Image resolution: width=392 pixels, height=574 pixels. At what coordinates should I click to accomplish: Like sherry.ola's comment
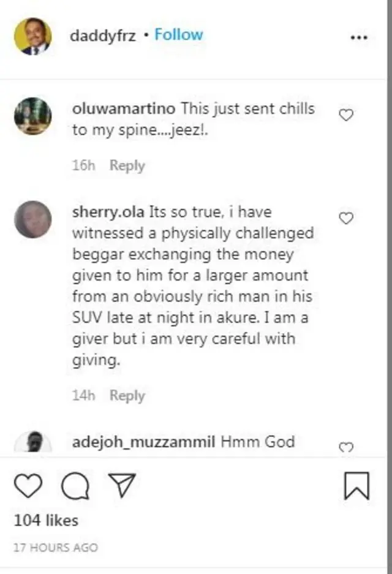point(346,218)
